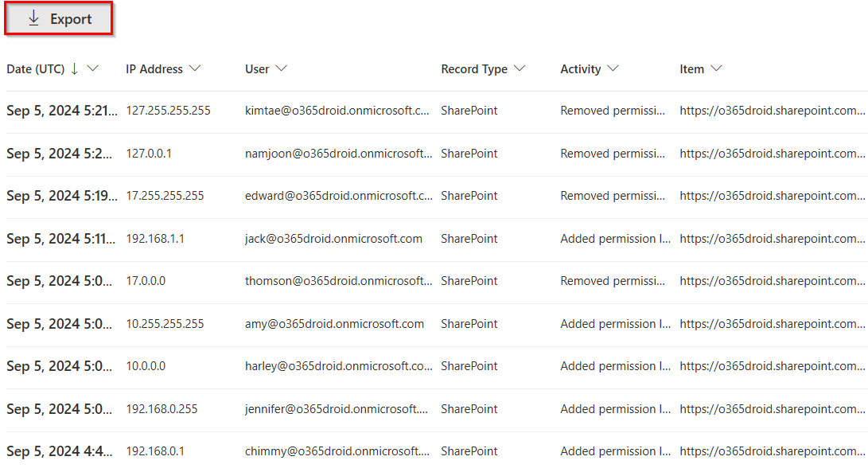Click the Added permission activity in jennifer's row

(615, 408)
